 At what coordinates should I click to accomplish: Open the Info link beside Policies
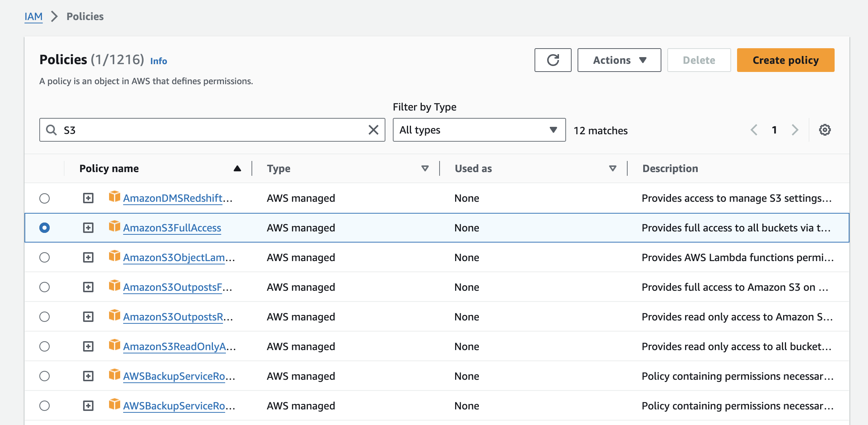point(158,61)
